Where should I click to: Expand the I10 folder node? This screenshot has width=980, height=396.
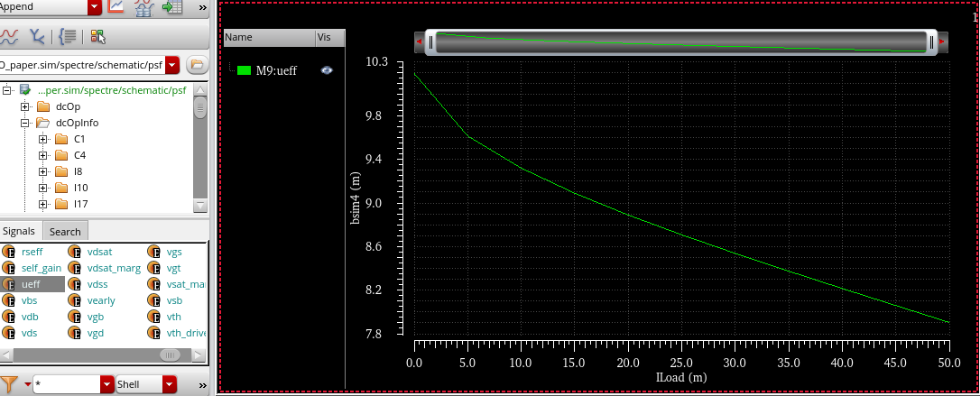tap(43, 188)
